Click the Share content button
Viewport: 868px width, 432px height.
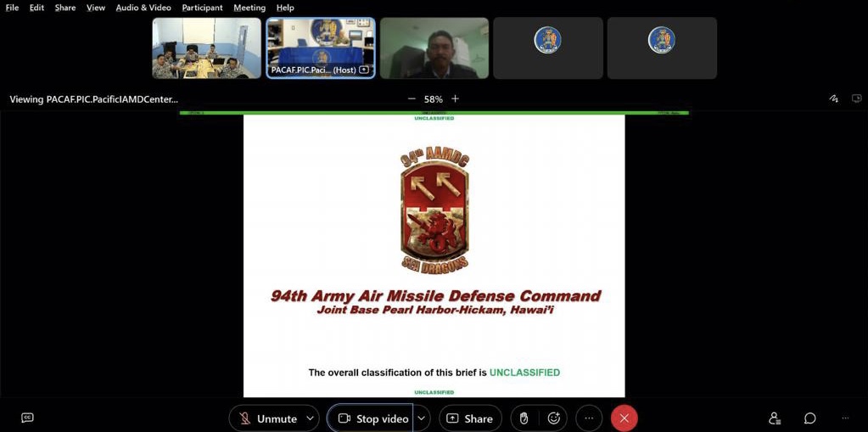[x=470, y=418]
